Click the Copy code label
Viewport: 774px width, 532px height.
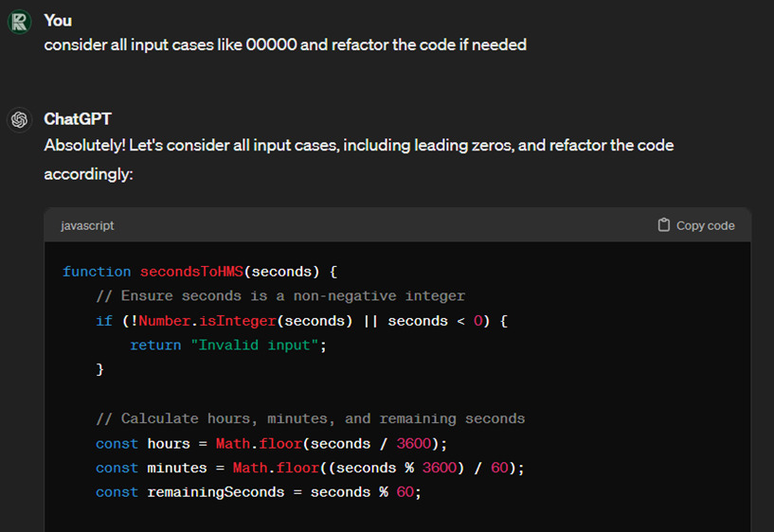pyautogui.click(x=706, y=225)
